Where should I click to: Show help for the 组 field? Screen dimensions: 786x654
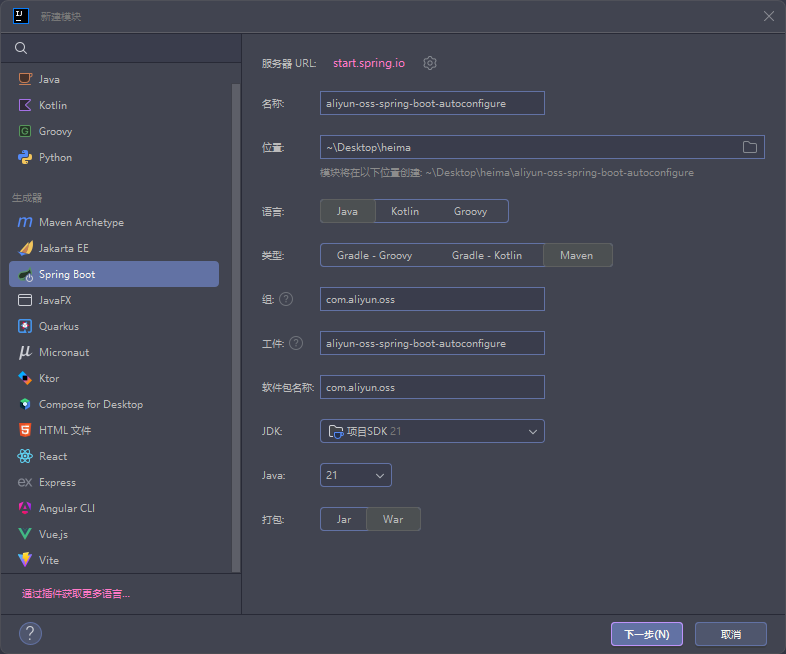[286, 300]
